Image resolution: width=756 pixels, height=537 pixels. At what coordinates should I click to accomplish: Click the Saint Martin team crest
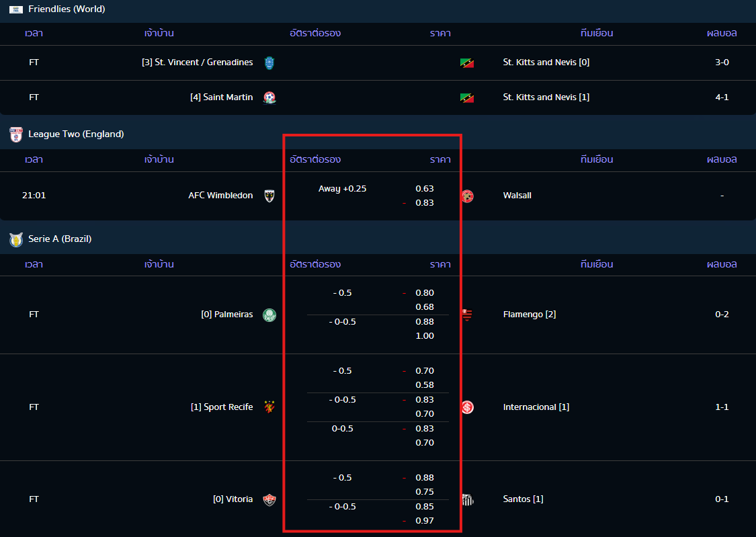point(269,98)
